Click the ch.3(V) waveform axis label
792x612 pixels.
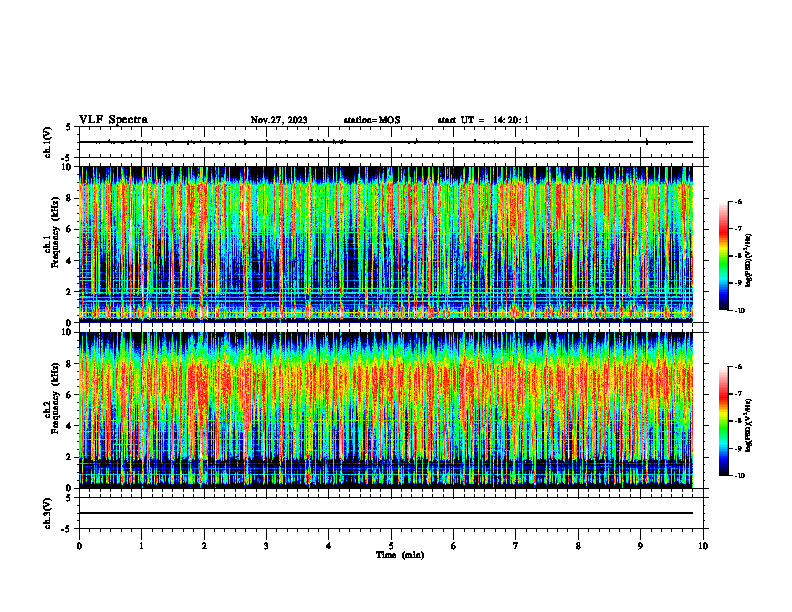click(48, 513)
